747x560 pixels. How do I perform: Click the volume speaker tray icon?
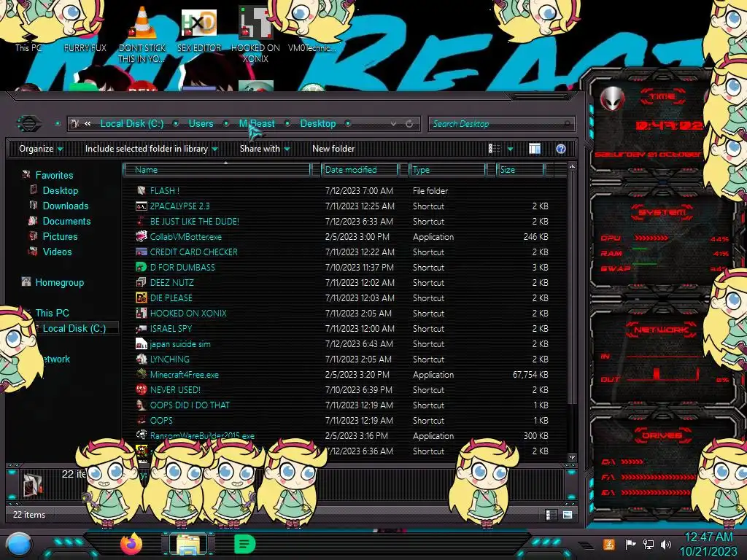click(x=666, y=544)
